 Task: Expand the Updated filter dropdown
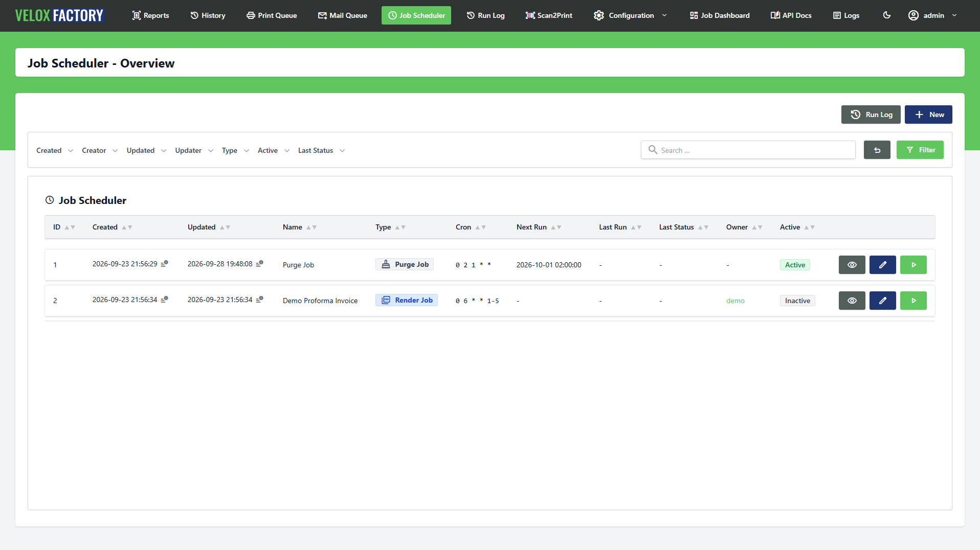coord(146,150)
